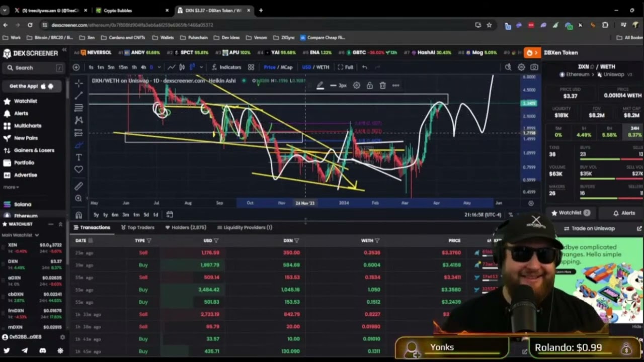Select the 24H stats period

pos(634,132)
